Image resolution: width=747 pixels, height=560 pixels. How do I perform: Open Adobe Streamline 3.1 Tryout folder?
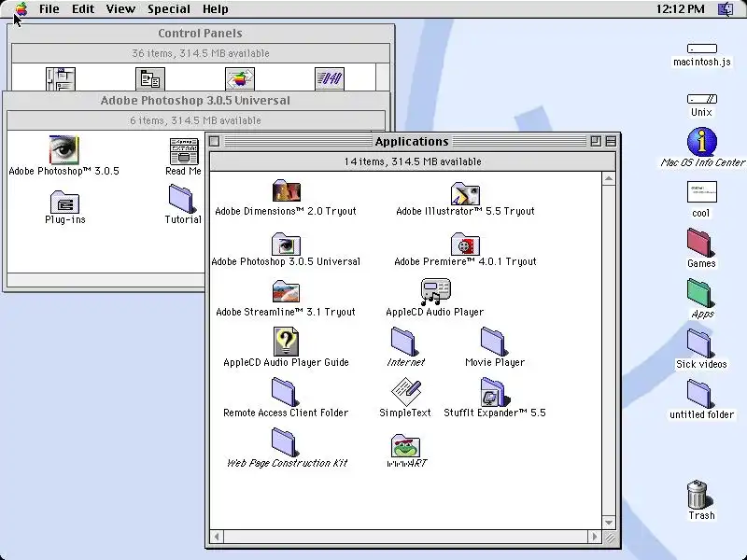point(286,291)
